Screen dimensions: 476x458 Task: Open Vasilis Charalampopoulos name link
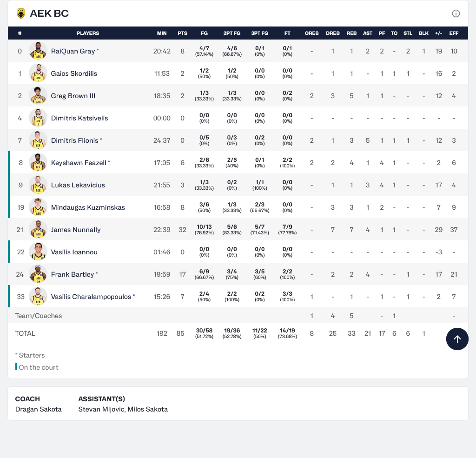coord(91,297)
